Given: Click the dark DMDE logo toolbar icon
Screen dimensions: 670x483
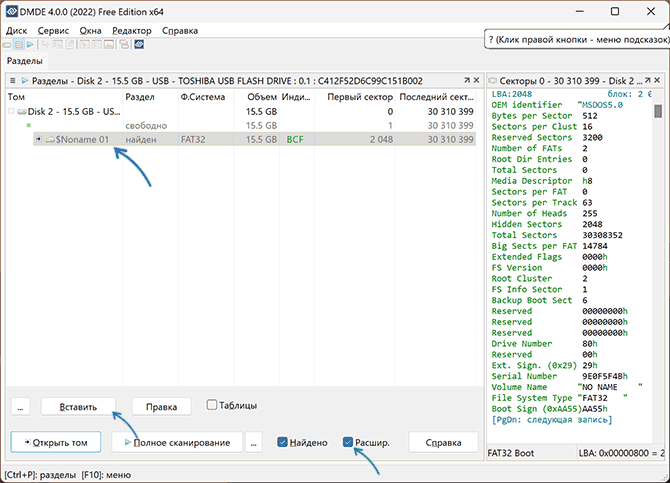Looking at the screenshot, I should [139, 44].
